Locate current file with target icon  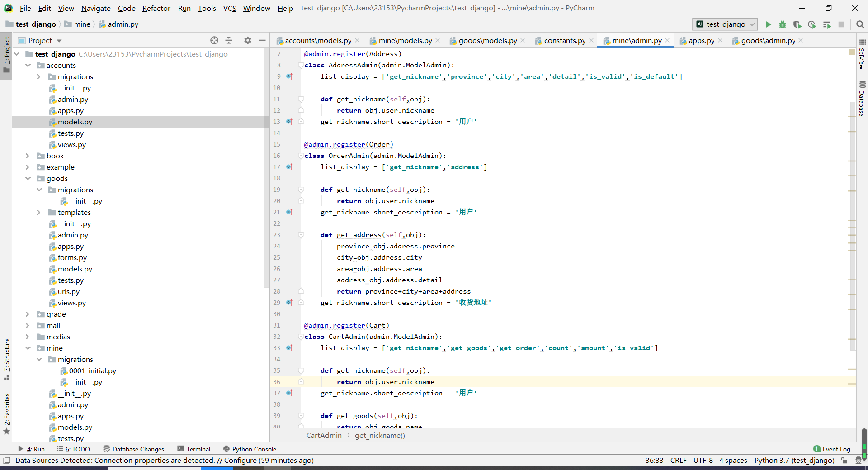coord(214,40)
